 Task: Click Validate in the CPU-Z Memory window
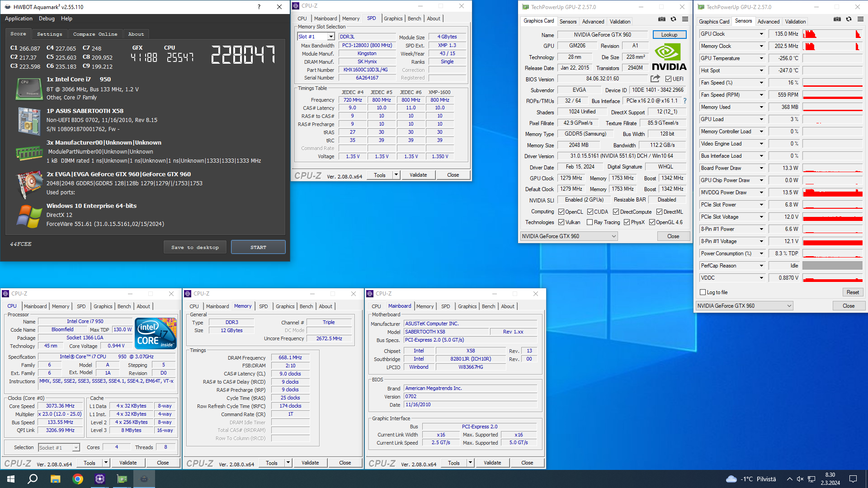tap(310, 463)
